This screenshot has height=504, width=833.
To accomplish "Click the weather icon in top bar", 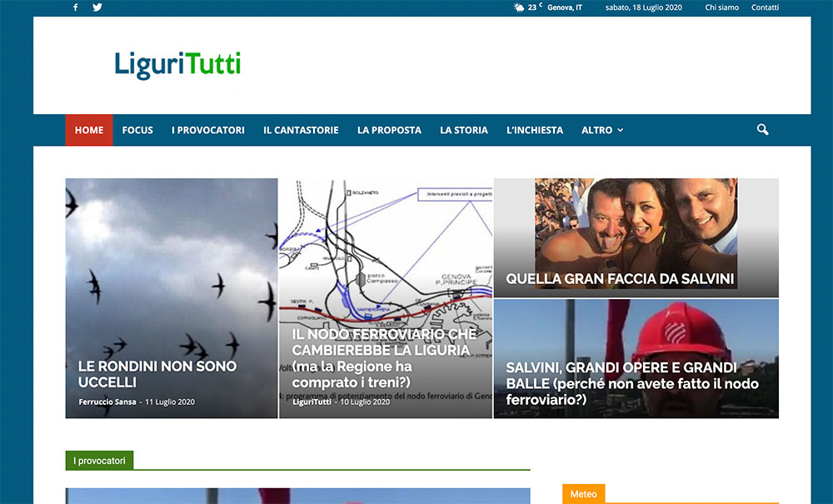I will coord(519,7).
